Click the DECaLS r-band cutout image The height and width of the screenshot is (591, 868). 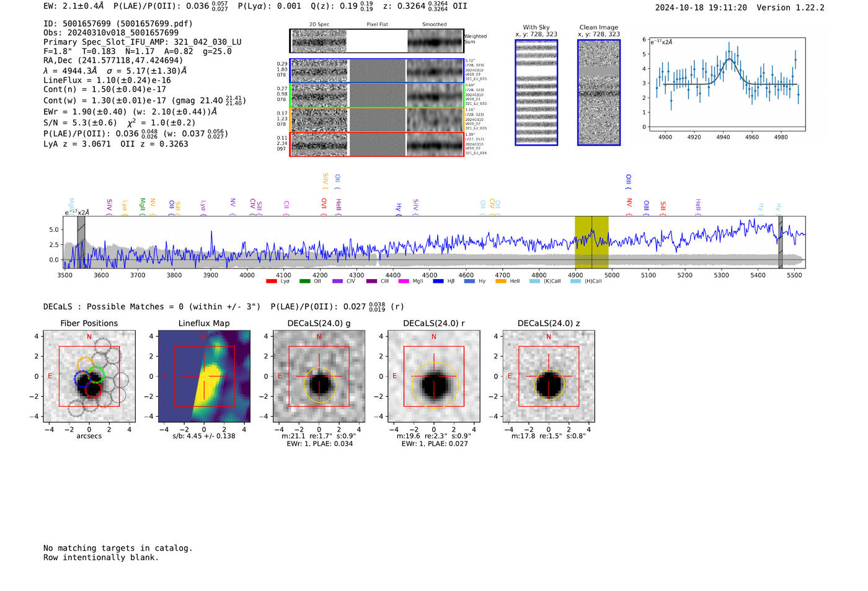tap(434, 376)
